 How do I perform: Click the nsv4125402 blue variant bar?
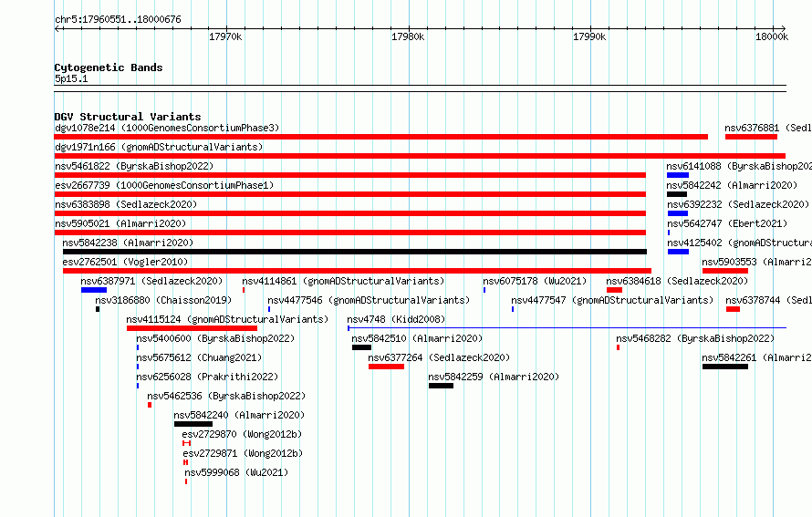679,252
